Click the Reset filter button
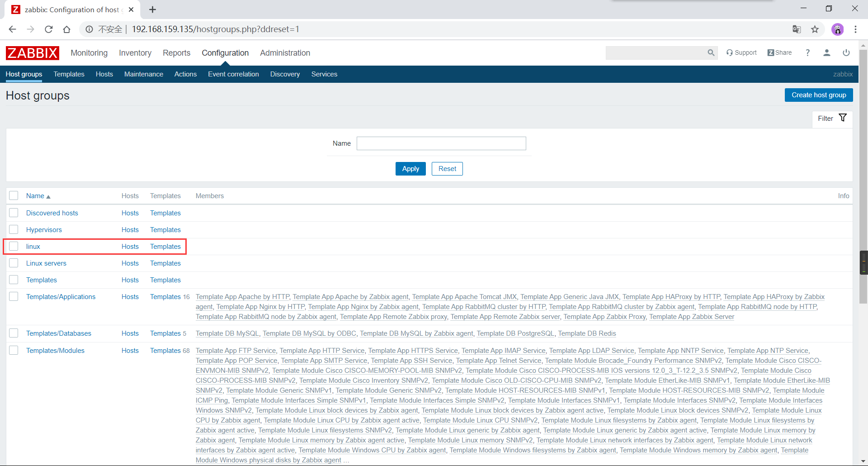868x466 pixels. coord(447,169)
